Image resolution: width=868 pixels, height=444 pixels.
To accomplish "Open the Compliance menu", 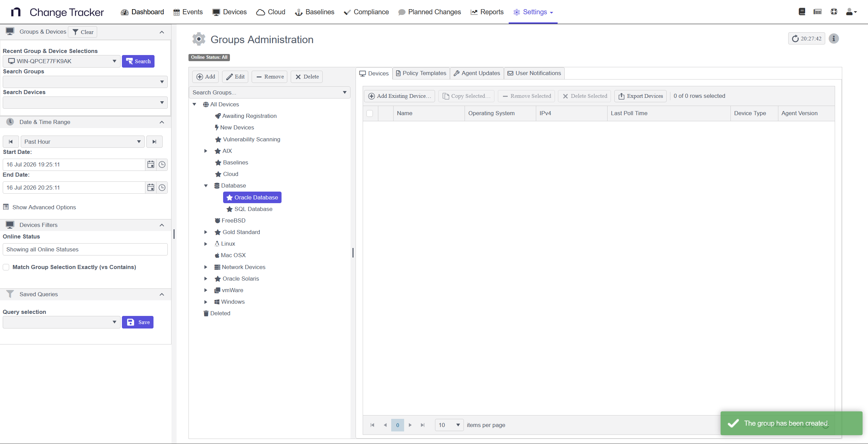I will pyautogui.click(x=366, y=12).
